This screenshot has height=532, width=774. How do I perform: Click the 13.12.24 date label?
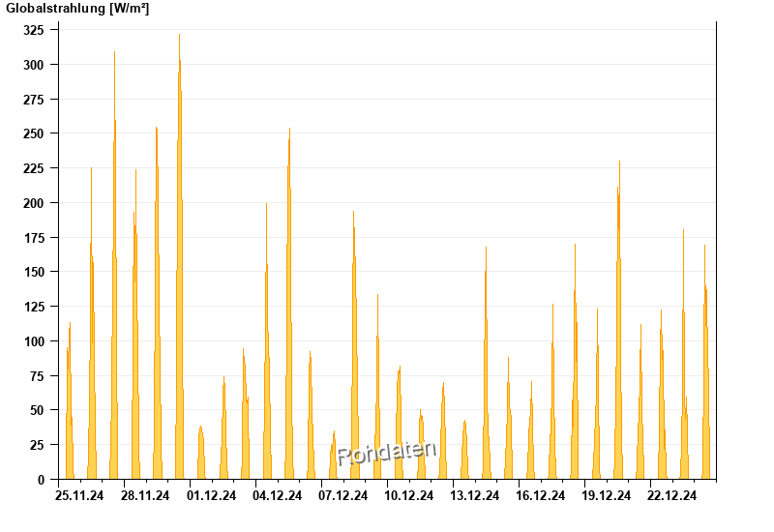click(x=475, y=495)
